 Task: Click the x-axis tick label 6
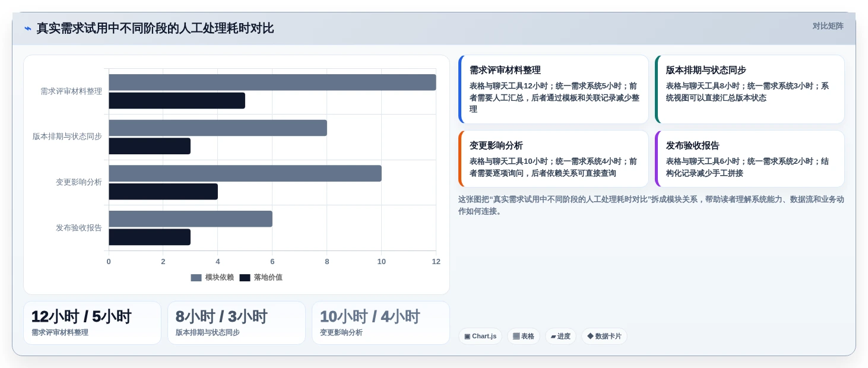273,262
